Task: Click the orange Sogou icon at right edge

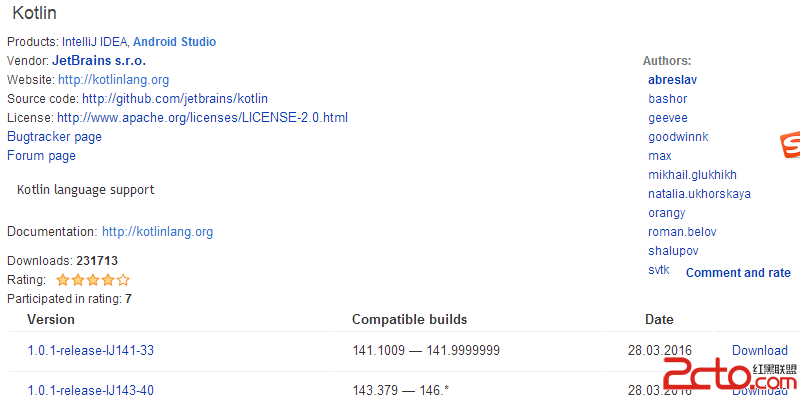Action: 790,145
